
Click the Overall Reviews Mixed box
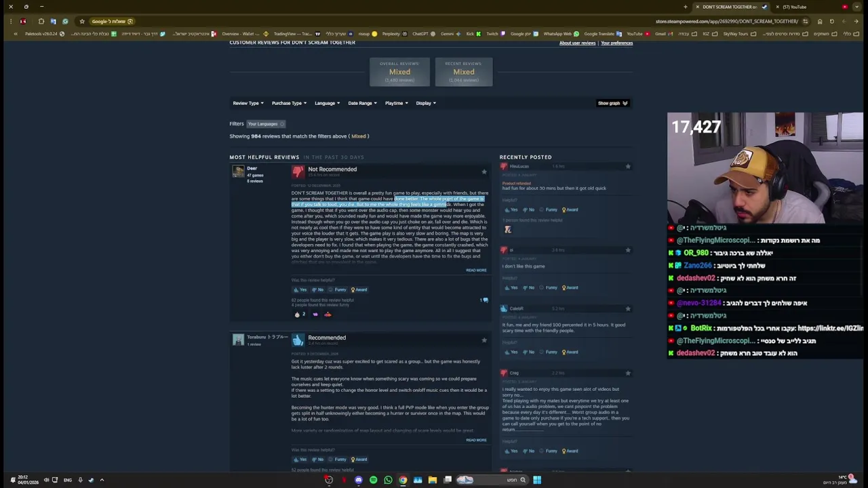(399, 72)
